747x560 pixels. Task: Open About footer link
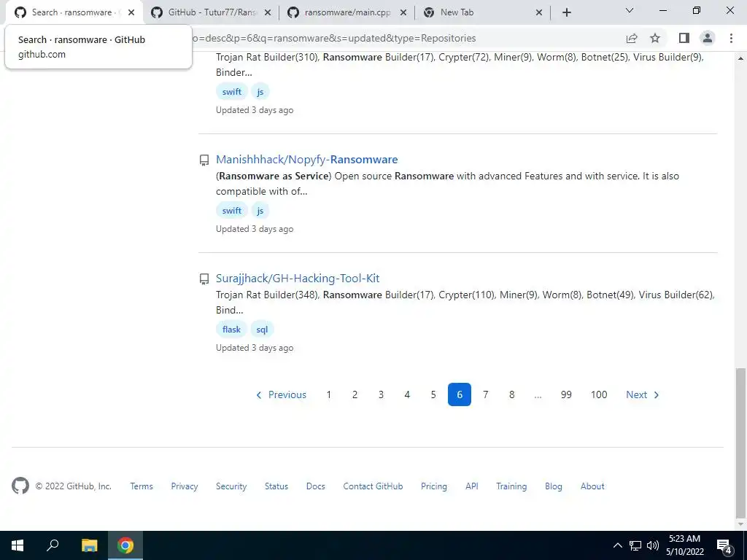592,486
